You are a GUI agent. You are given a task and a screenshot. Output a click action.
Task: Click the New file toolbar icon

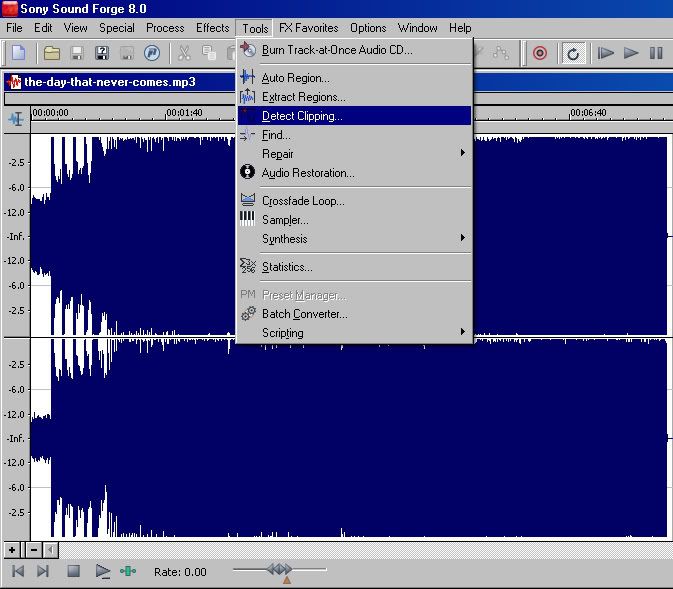click(x=18, y=53)
